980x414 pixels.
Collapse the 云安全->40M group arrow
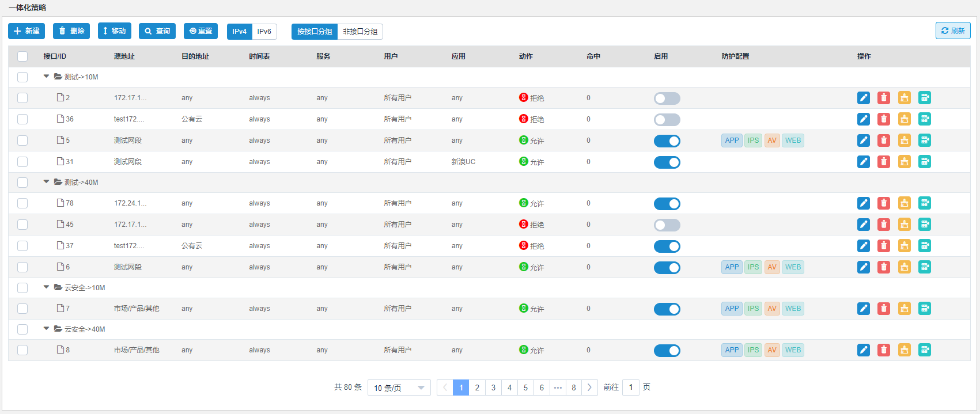click(46, 329)
